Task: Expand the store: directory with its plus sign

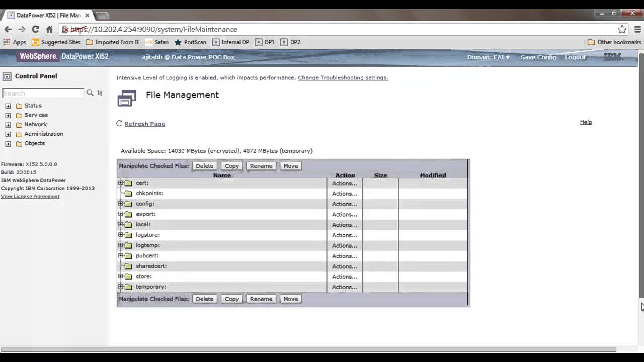Action: click(x=120, y=276)
